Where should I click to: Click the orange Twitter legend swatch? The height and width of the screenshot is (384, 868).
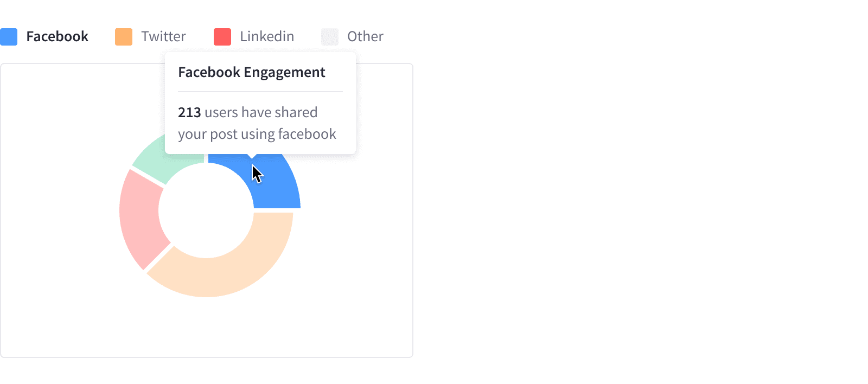[x=124, y=37]
